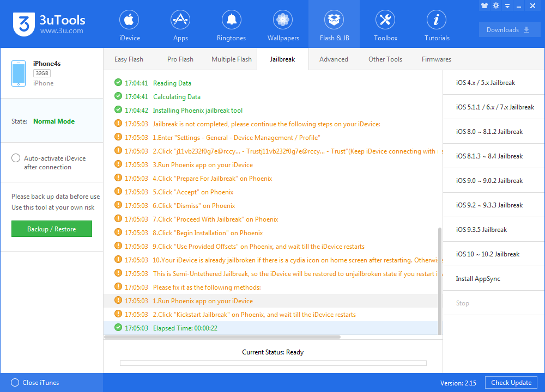Open the Toolbox section

pyautogui.click(x=385, y=24)
